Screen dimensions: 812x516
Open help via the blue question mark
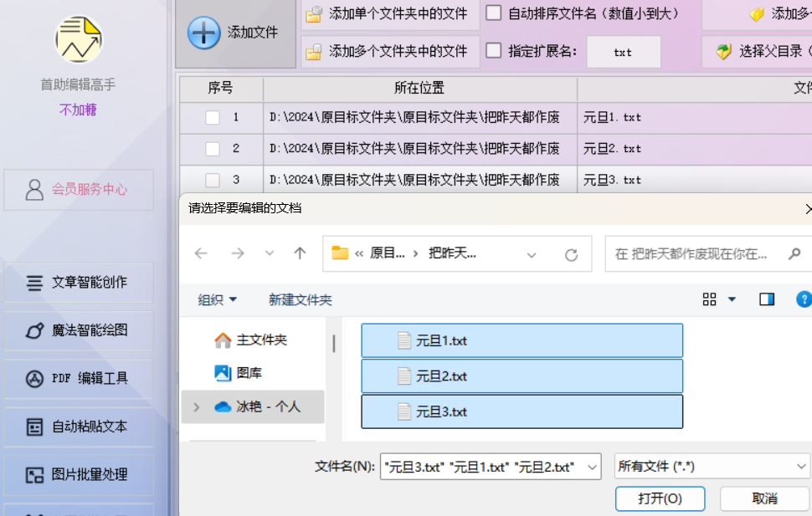804,299
